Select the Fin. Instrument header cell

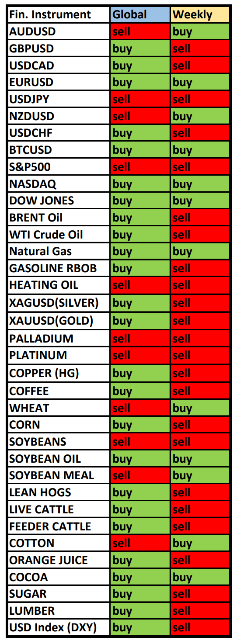coord(59,14)
